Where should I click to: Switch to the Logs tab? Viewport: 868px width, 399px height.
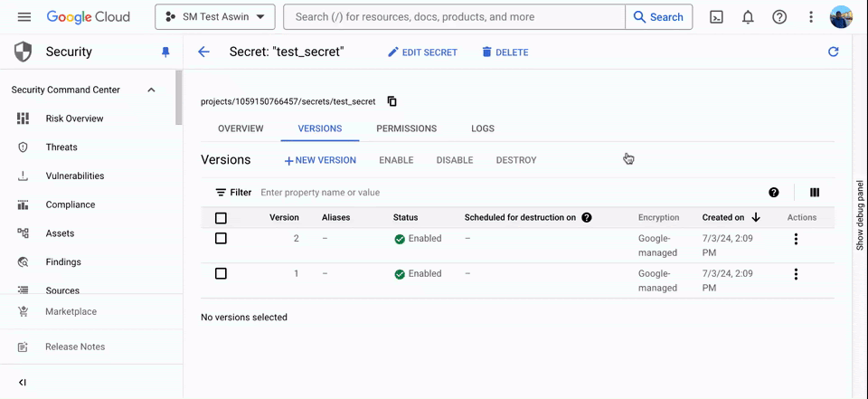[483, 128]
